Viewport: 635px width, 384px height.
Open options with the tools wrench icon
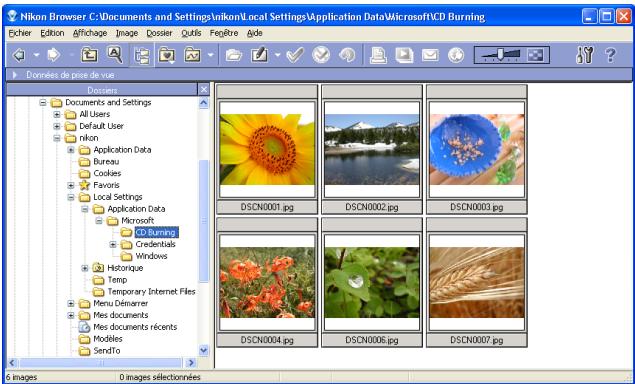point(584,55)
